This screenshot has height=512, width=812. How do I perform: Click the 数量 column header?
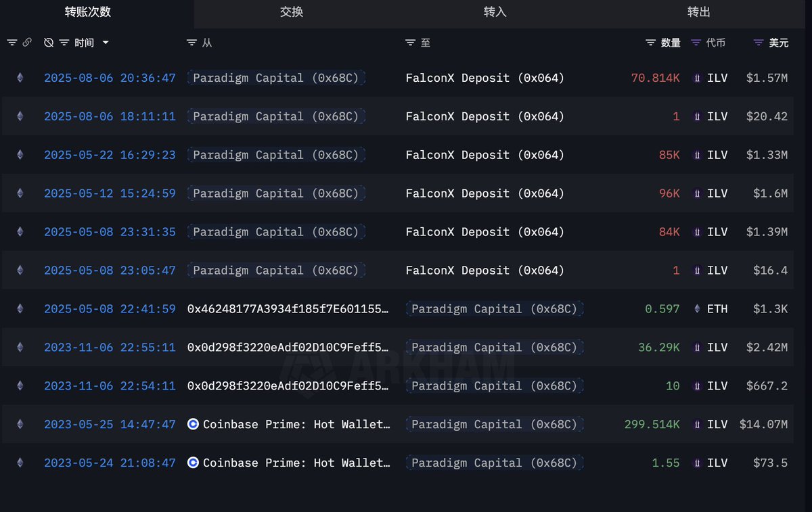pyautogui.click(x=671, y=43)
